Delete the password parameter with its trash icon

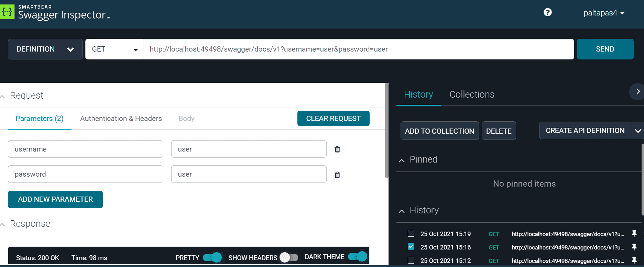[337, 175]
